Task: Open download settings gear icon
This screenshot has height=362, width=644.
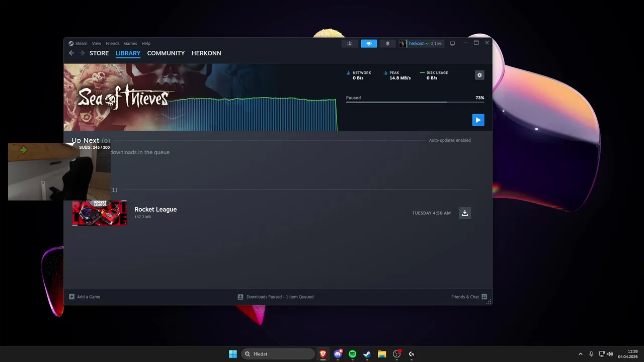Action: 479,75
